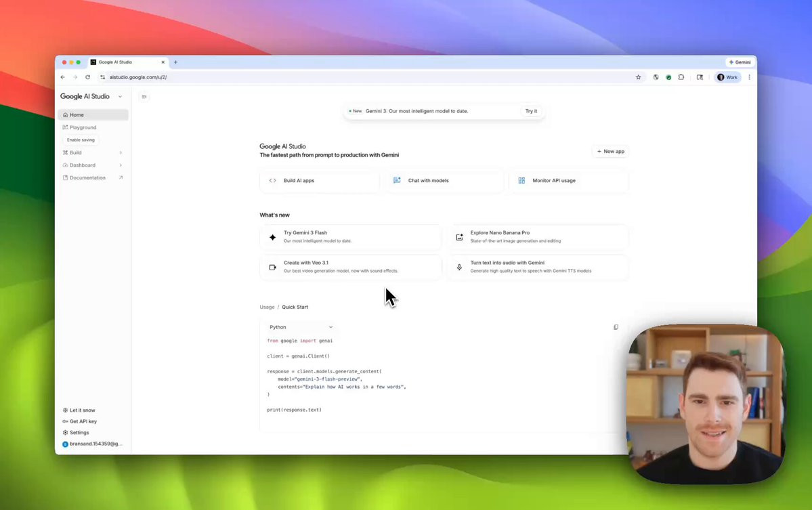Open Settings in the sidebar
This screenshot has width=812, height=510.
click(x=76, y=432)
